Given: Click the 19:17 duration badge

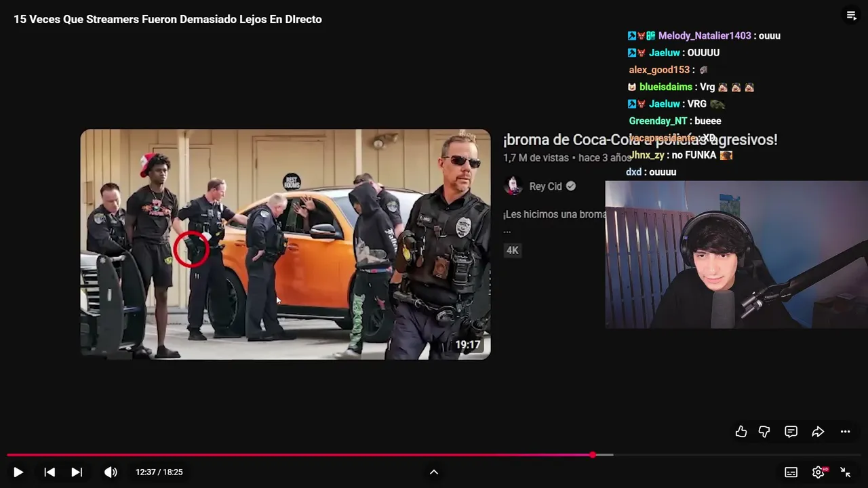Looking at the screenshot, I should [468, 345].
